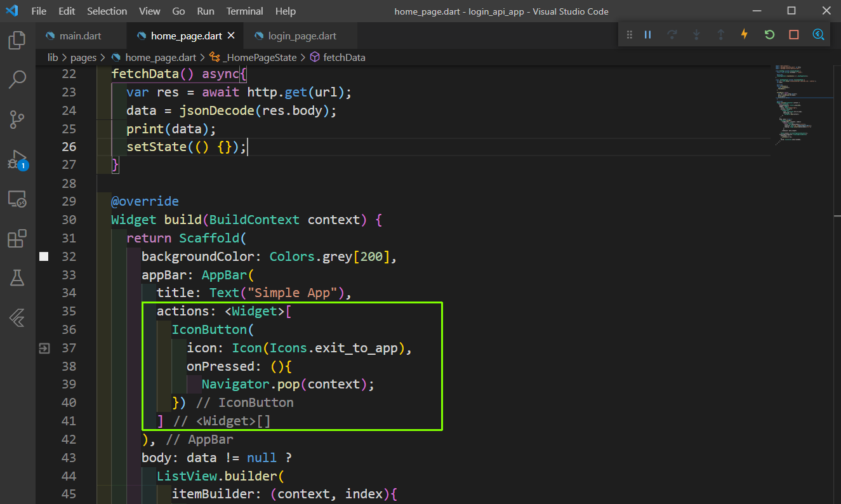Image resolution: width=841 pixels, height=504 pixels.
Task: Open the Extensions view
Action: (17, 239)
